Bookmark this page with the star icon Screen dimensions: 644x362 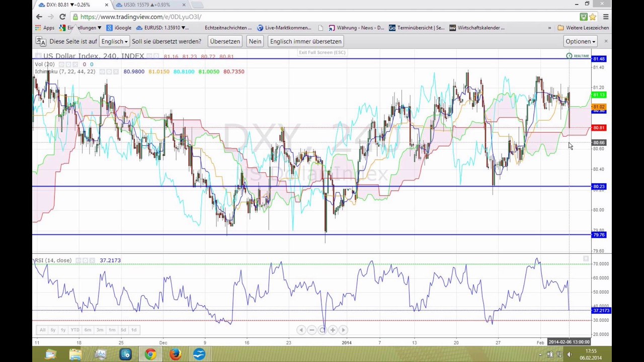592,17
